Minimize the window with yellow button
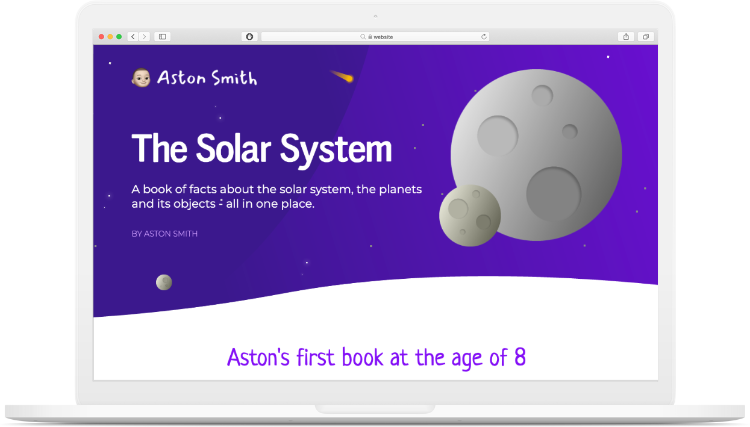Image resolution: width=750 pixels, height=427 pixels. [x=110, y=36]
